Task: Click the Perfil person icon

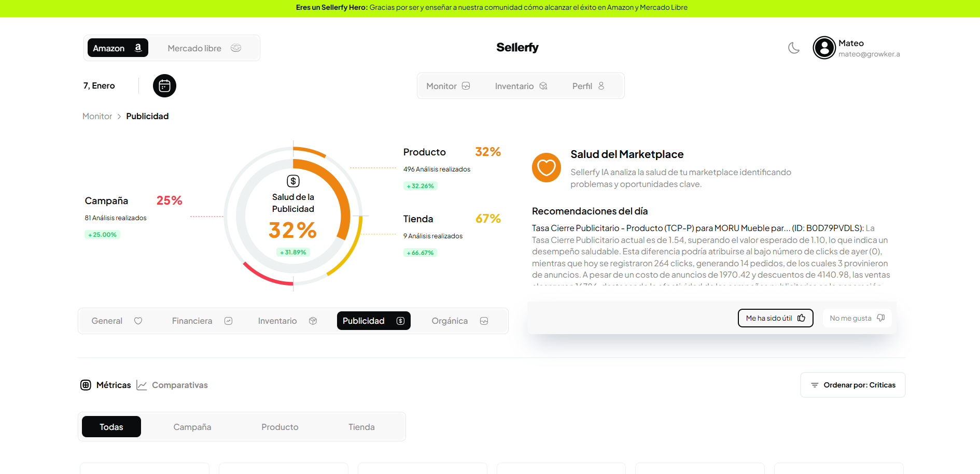Action: [x=601, y=86]
